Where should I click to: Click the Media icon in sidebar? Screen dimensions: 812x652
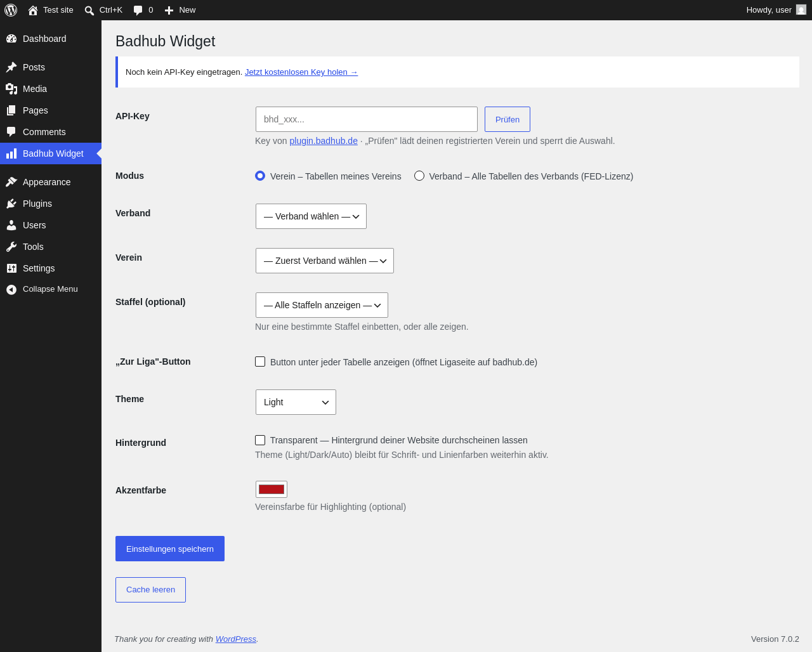click(11, 89)
